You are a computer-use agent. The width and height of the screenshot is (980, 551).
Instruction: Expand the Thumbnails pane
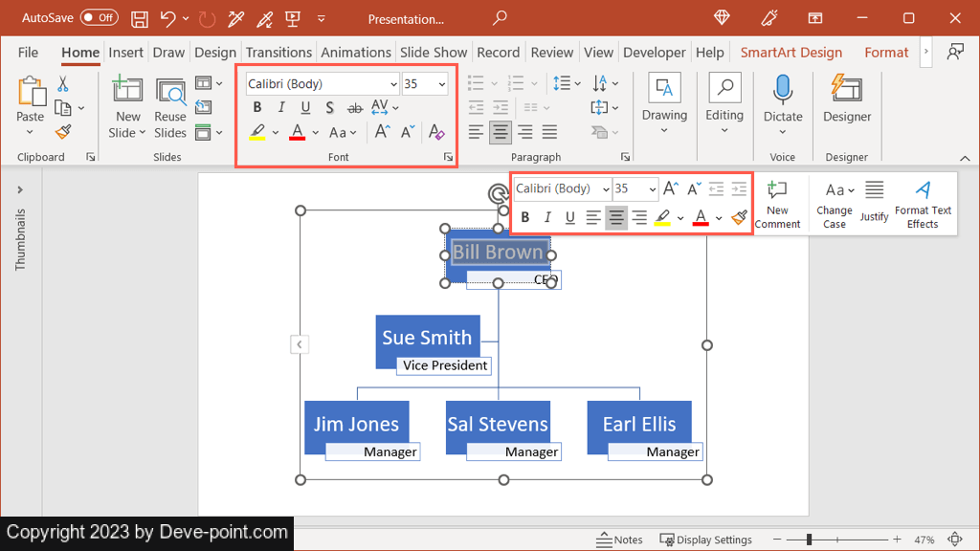click(20, 190)
